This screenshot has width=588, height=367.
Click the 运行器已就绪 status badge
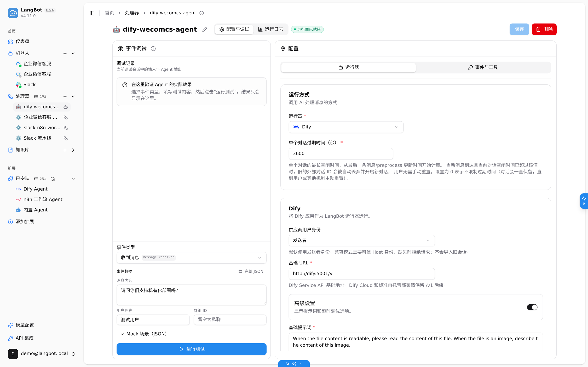[x=307, y=29]
